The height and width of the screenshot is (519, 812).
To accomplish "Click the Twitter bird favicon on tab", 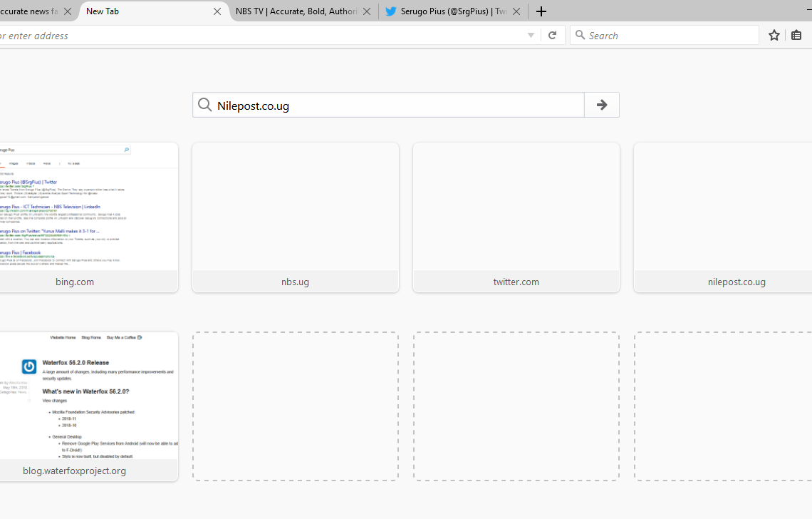I will coord(390,11).
